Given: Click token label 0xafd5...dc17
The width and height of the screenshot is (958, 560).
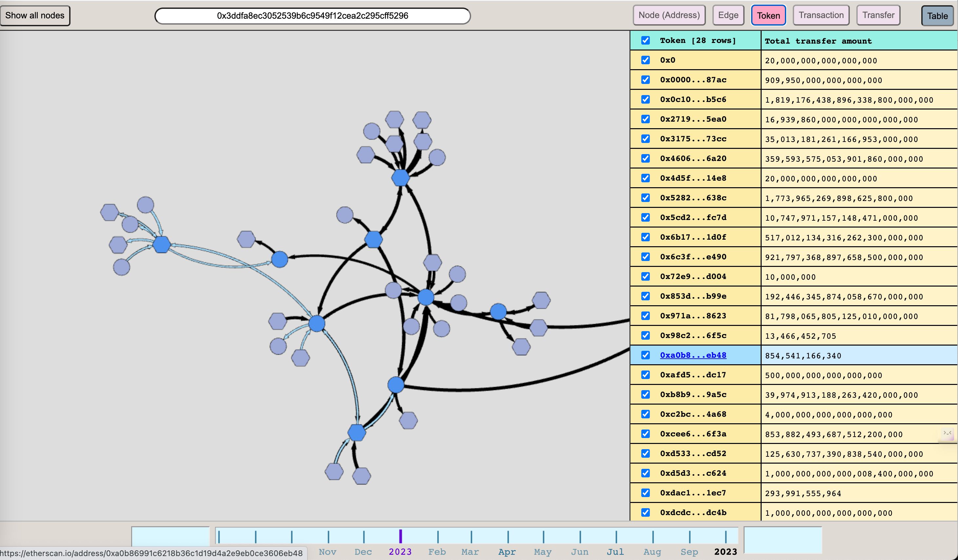Looking at the screenshot, I should click(x=693, y=375).
